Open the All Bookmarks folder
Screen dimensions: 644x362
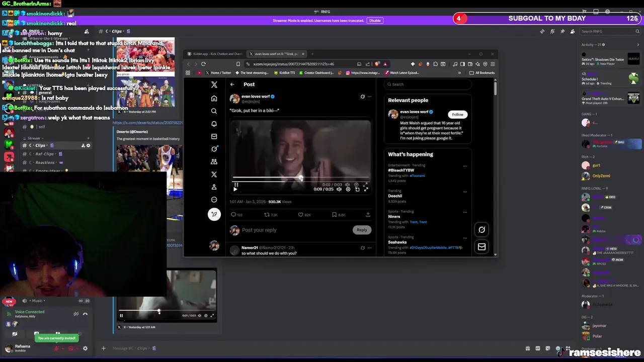[482, 73]
